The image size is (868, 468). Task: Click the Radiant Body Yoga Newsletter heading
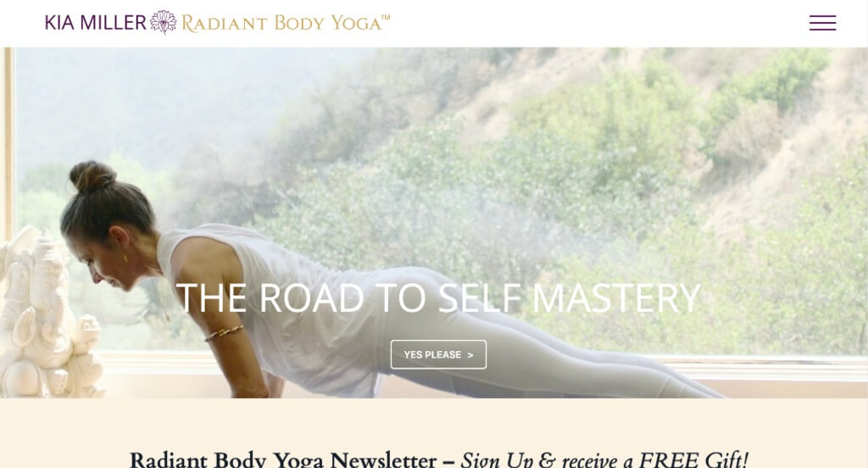point(283,460)
